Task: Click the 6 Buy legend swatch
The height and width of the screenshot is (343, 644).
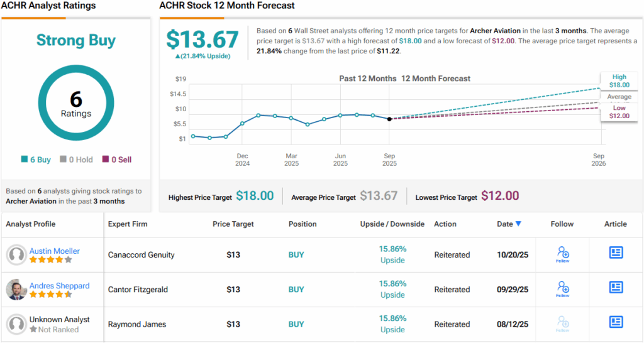Action: pyautogui.click(x=25, y=160)
